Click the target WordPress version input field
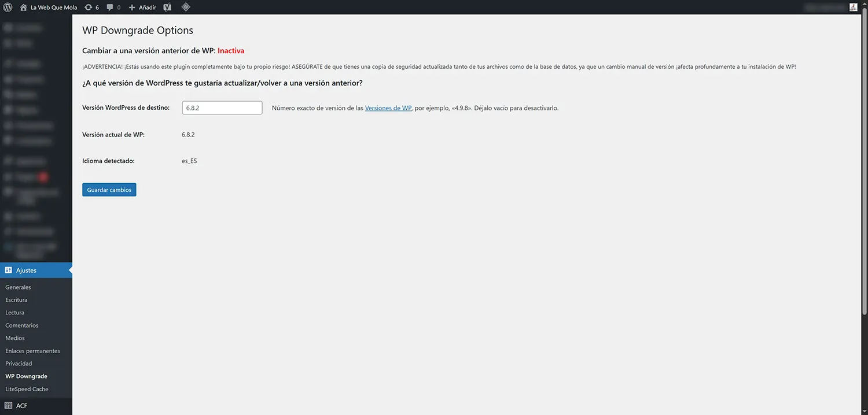The width and height of the screenshot is (868, 415). click(x=222, y=108)
